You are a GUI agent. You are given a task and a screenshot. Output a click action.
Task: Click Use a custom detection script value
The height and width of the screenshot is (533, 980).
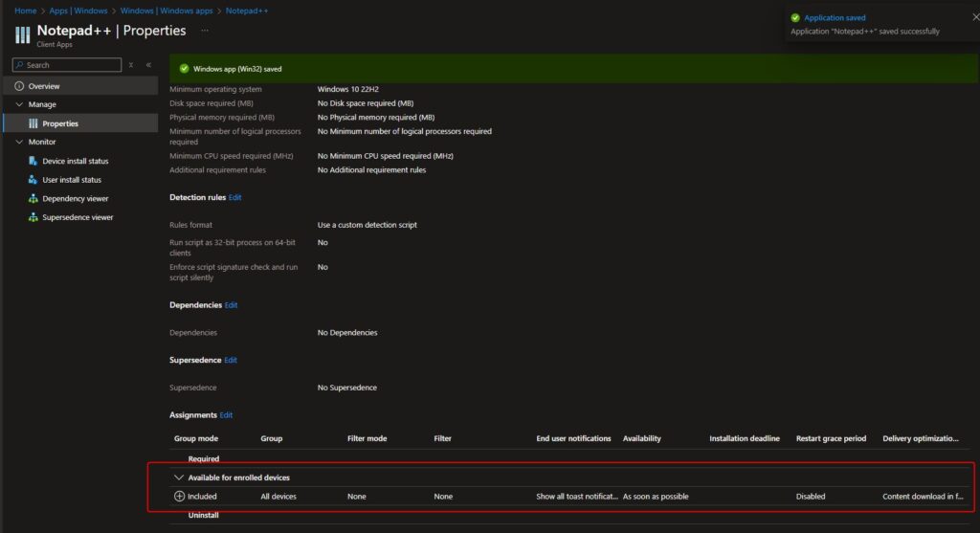point(367,225)
